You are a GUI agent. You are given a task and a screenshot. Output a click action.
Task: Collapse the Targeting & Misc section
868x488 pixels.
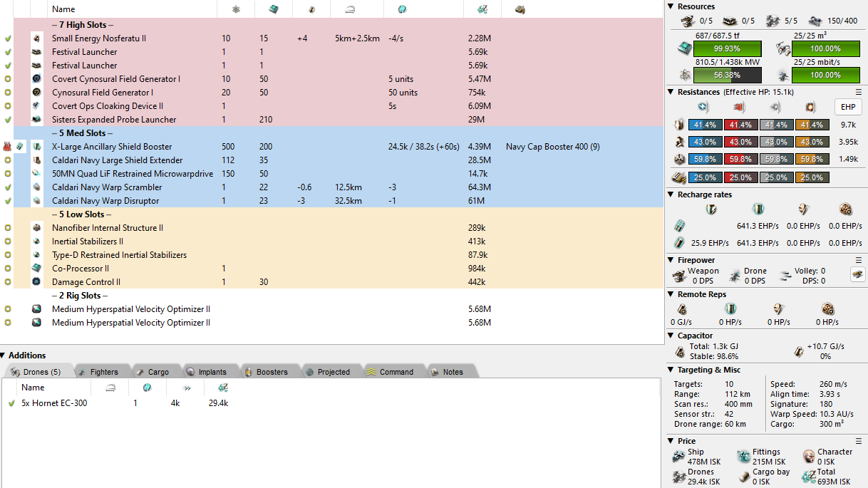point(671,370)
